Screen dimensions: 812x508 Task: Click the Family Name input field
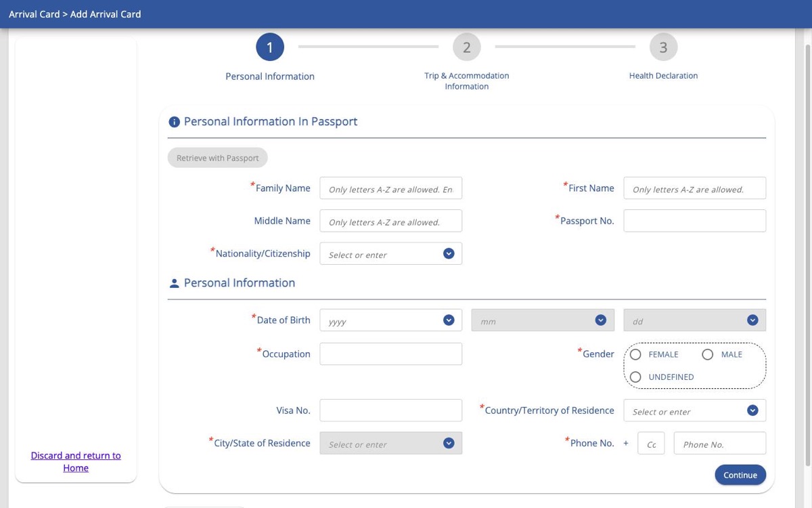pos(391,188)
